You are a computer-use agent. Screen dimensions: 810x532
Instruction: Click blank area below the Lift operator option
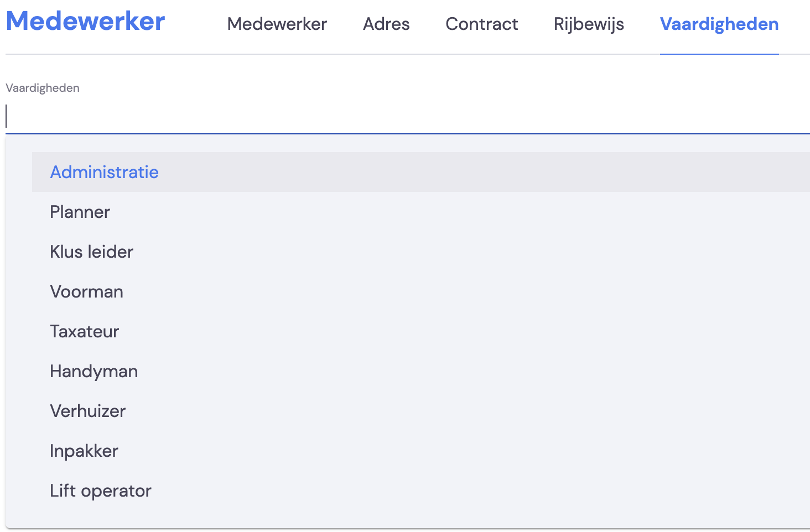408,519
